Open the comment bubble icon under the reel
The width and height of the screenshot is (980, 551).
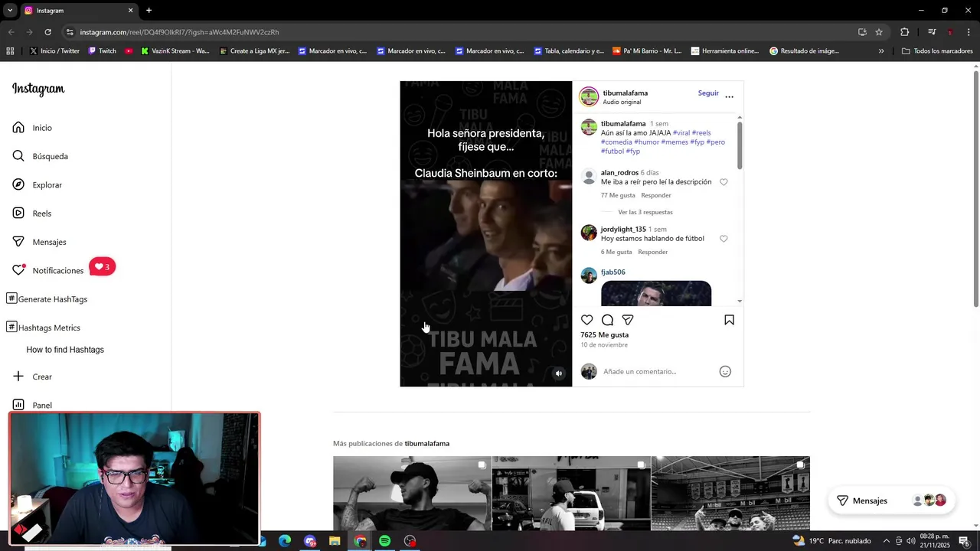607,320
